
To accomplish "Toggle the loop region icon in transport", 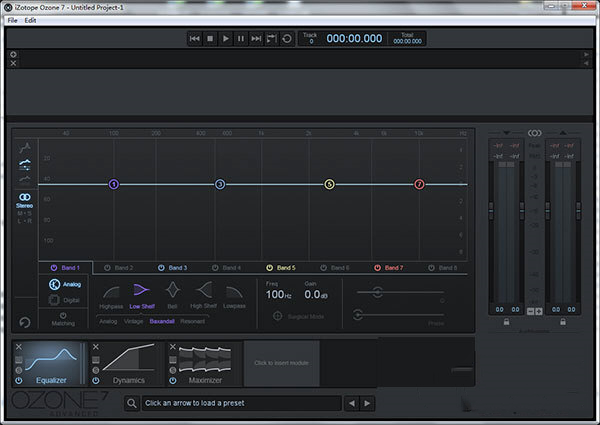I will click(271, 39).
